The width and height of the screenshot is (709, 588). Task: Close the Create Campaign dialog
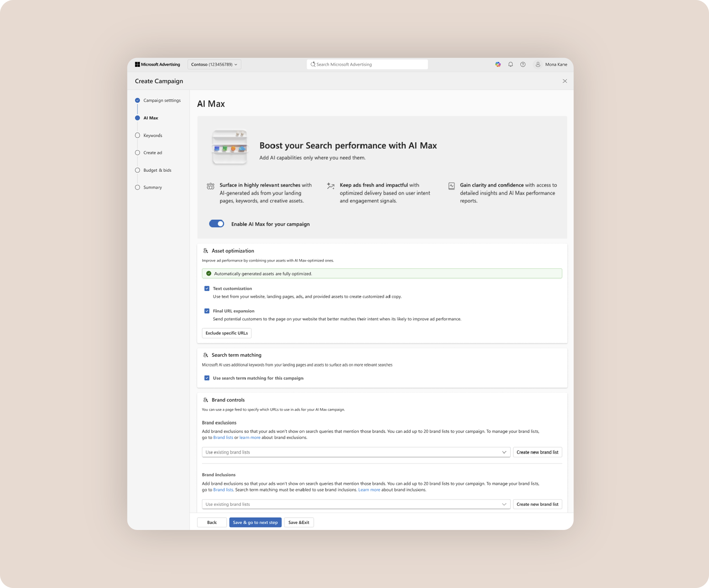[565, 81]
